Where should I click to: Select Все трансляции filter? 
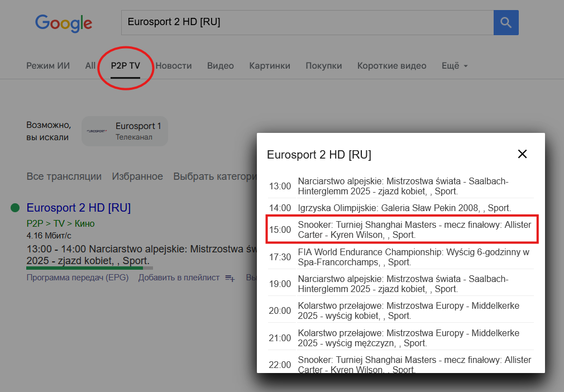tap(64, 176)
